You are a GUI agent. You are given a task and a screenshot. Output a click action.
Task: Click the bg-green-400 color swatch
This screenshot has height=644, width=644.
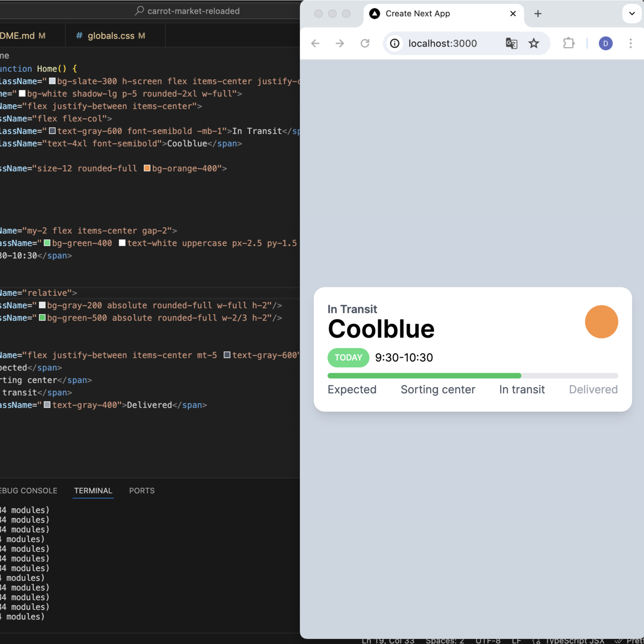pyautogui.click(x=47, y=243)
